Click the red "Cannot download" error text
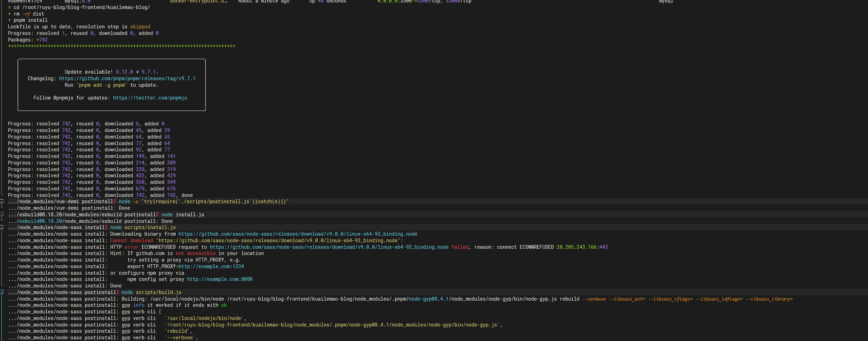The image size is (868, 341). (131, 240)
